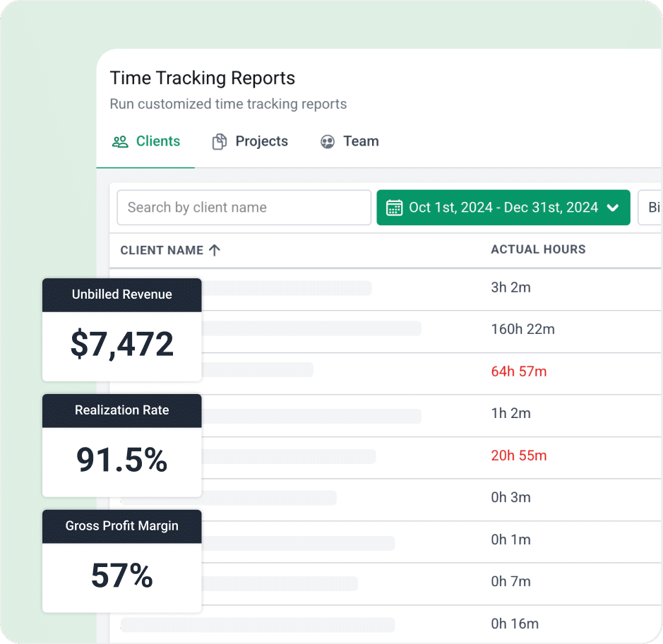Select the 3h 2m hours value
663x644 pixels.
(510, 287)
